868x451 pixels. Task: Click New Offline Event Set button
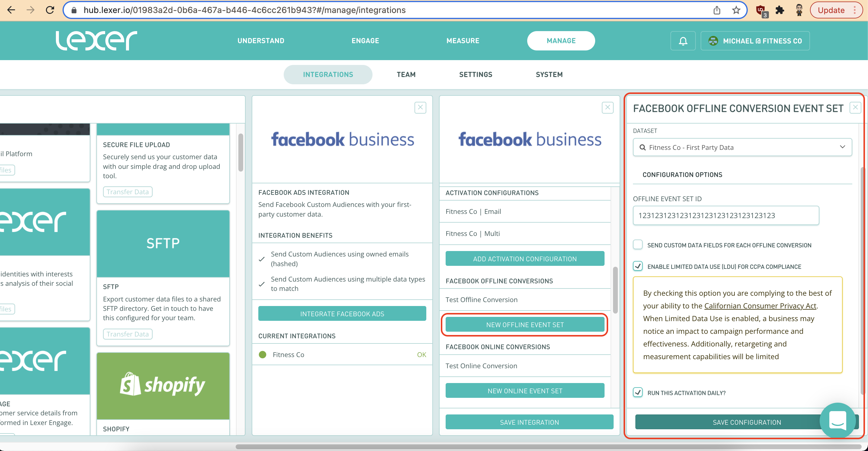[524, 325]
